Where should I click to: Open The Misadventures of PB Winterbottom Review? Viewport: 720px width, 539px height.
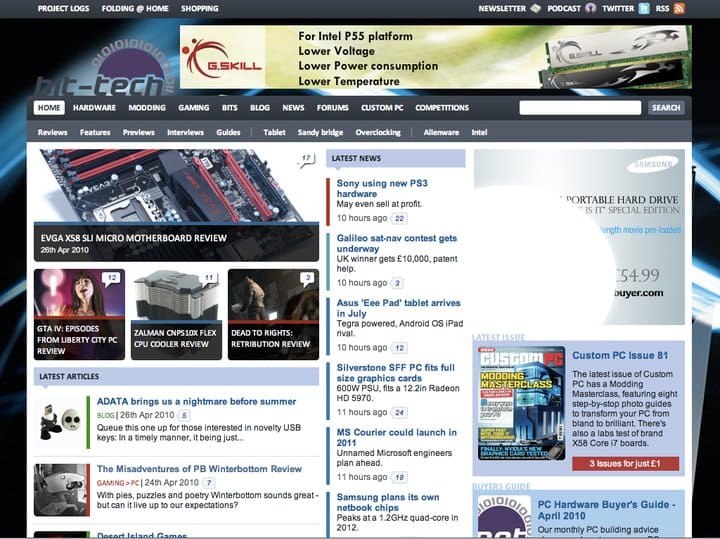[199, 468]
